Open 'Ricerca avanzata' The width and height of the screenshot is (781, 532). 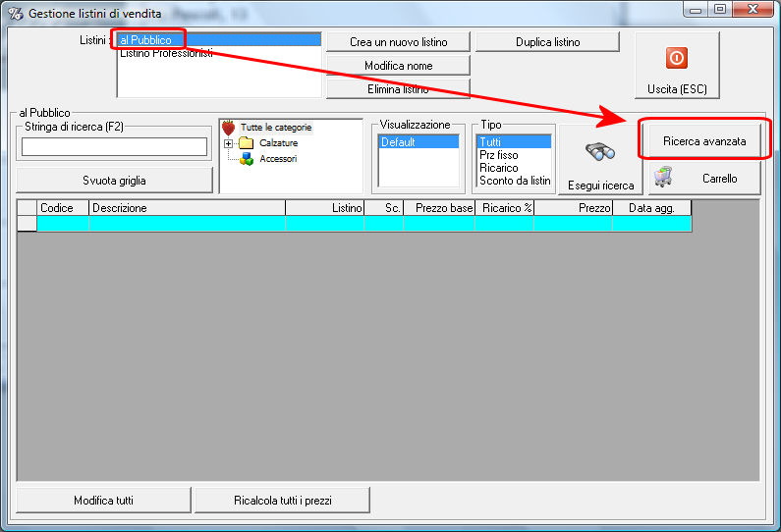pos(704,140)
